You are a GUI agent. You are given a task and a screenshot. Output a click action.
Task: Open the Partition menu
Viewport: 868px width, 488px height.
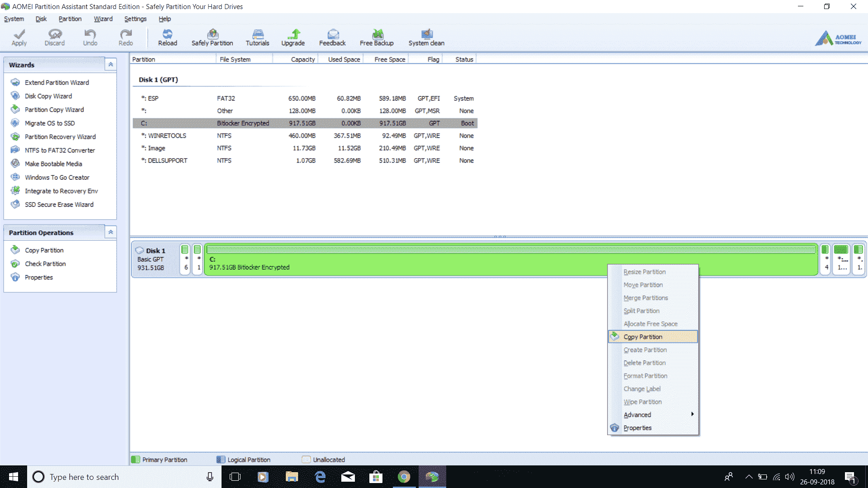(70, 19)
